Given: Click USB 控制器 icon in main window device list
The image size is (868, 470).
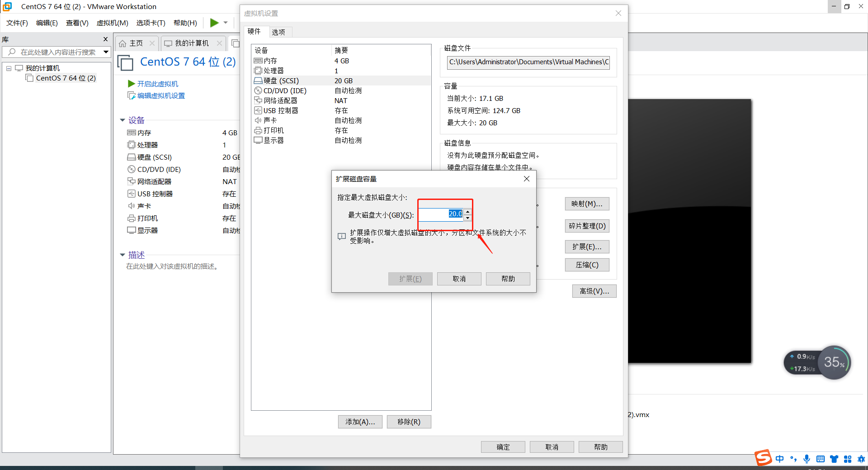Looking at the screenshot, I should coord(132,194).
